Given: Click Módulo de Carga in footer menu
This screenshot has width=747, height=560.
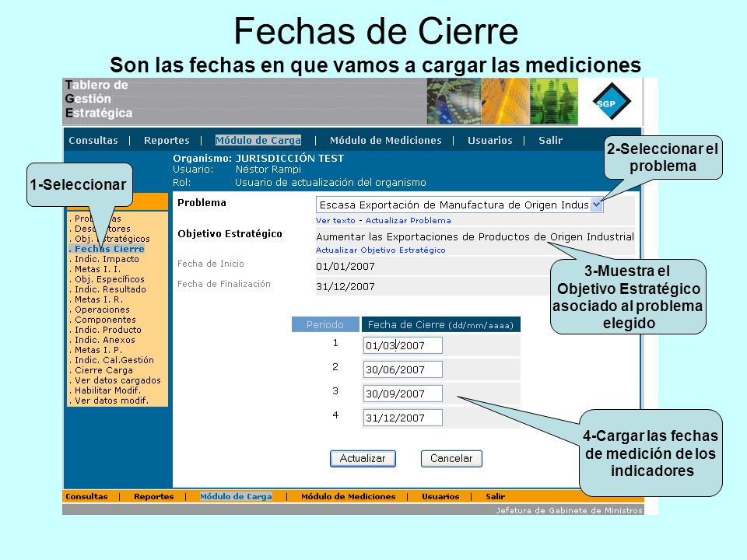Looking at the screenshot, I should click(x=236, y=496).
